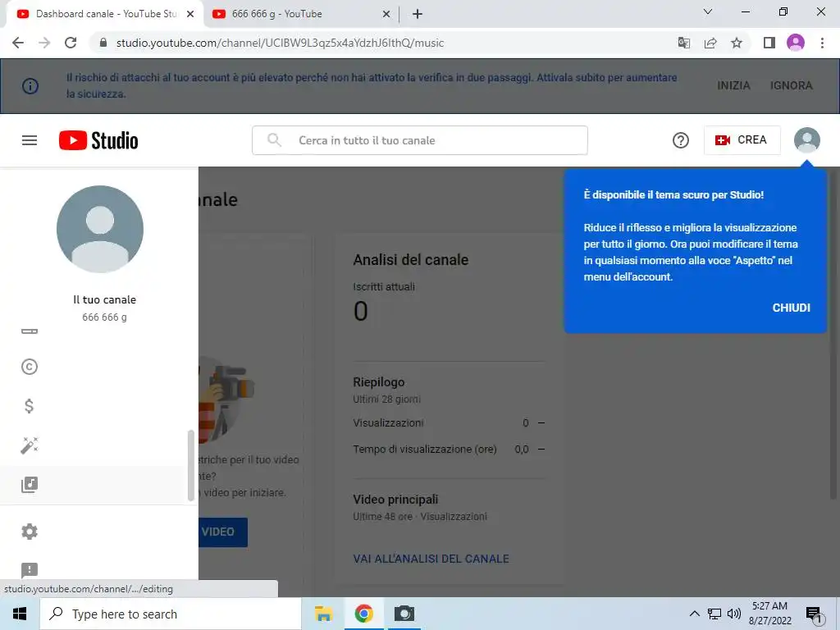Click the channel profile picture in sidebar
This screenshot has width=840, height=630.
[x=100, y=230]
